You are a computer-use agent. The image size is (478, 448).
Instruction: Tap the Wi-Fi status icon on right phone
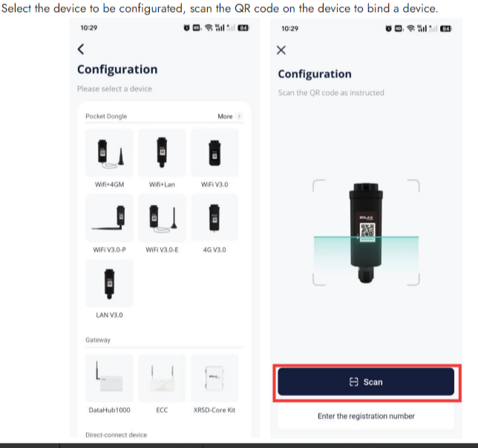(410, 29)
